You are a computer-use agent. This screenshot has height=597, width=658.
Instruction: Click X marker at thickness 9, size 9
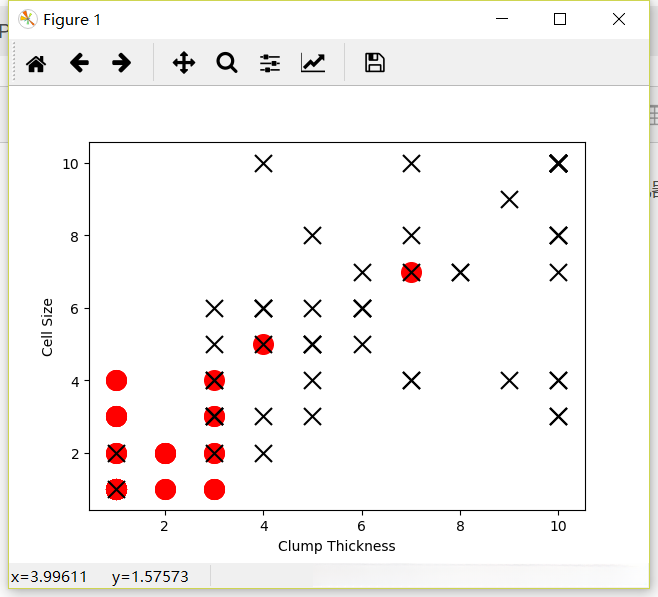(509, 200)
